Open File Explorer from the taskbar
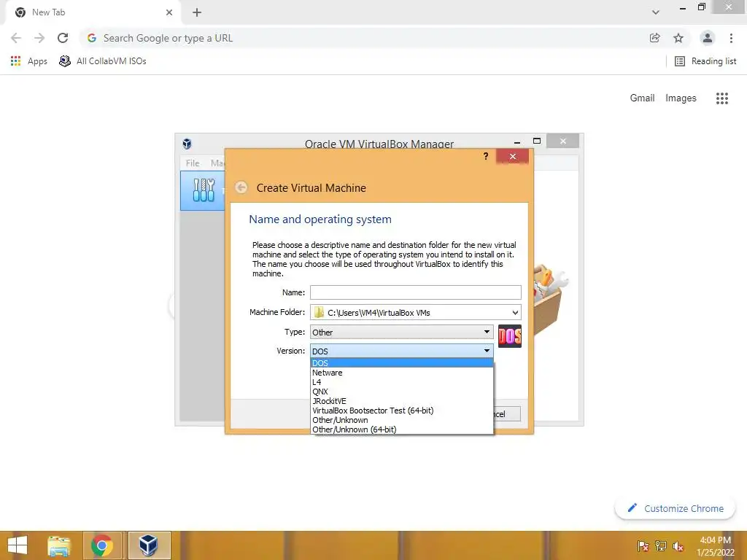The width and height of the screenshot is (747, 560). [x=59, y=545]
